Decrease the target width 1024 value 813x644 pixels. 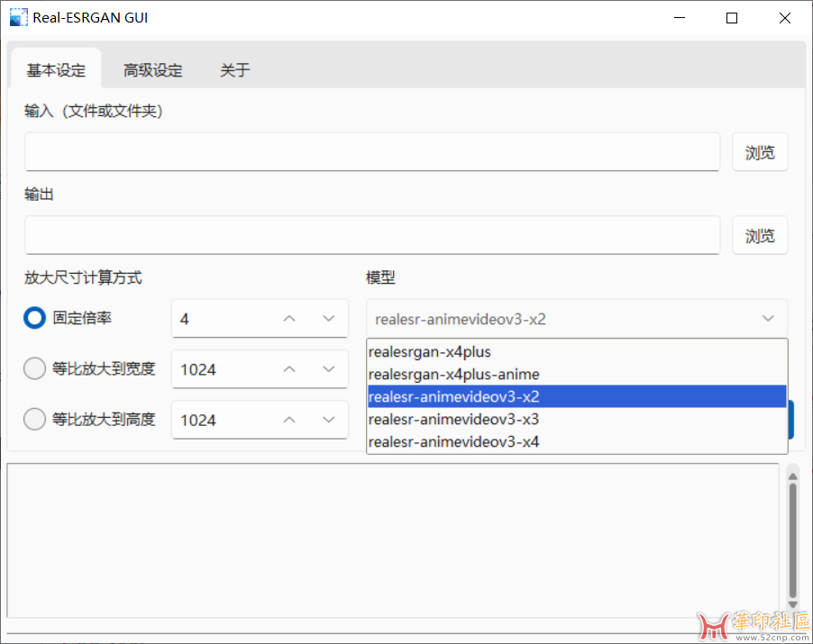329,369
